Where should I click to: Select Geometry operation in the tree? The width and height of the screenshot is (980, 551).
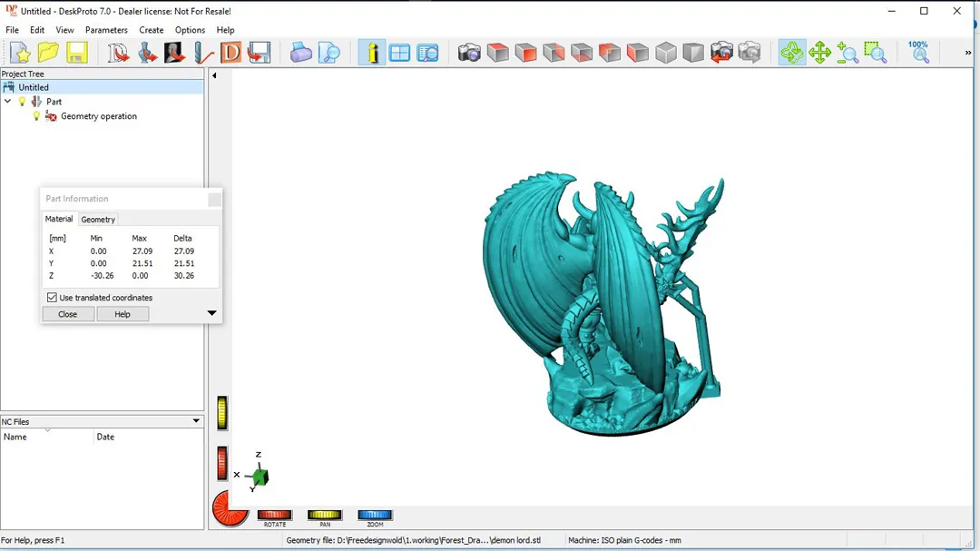tap(99, 116)
